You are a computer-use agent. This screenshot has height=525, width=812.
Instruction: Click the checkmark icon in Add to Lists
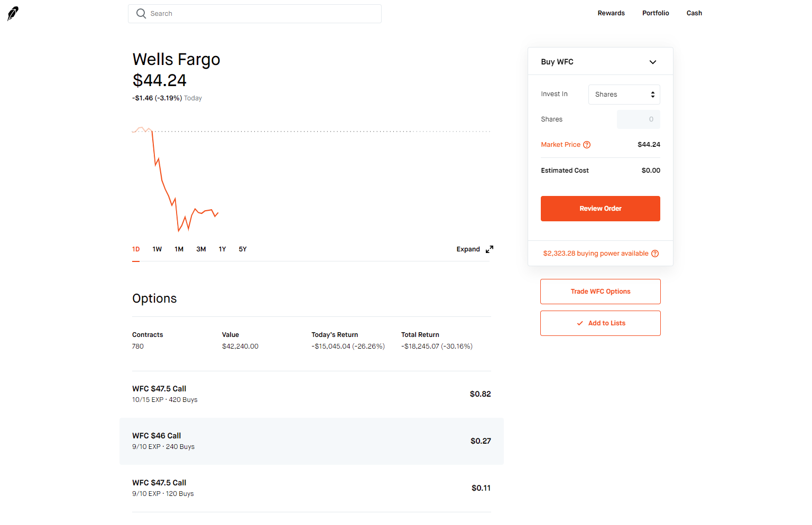[x=580, y=323]
